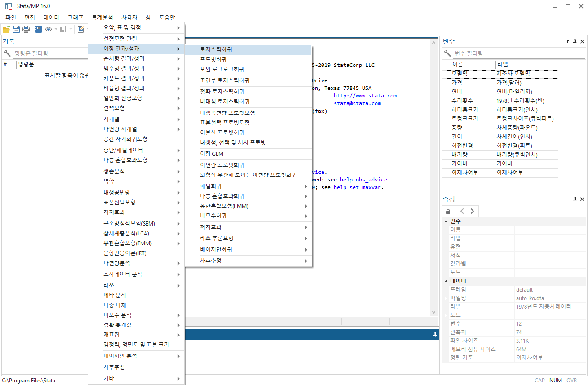
Task: Click the pin icon on command window bar
Action: (x=434, y=335)
